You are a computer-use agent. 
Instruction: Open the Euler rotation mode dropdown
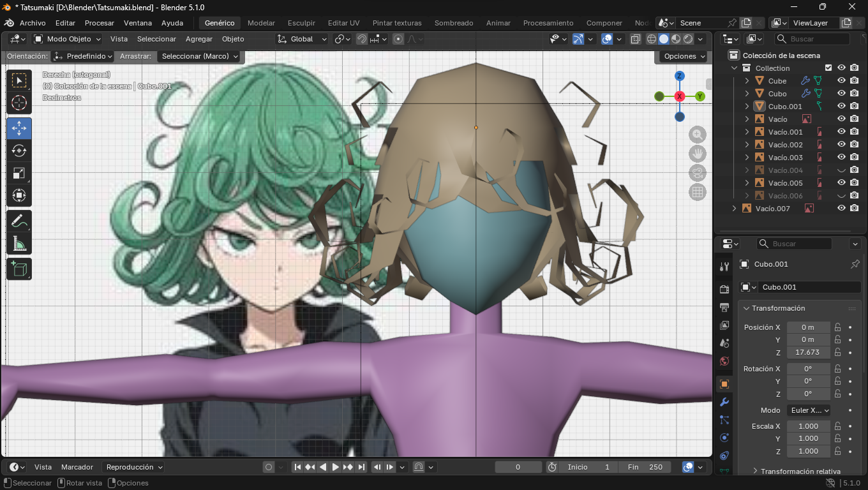coord(809,410)
